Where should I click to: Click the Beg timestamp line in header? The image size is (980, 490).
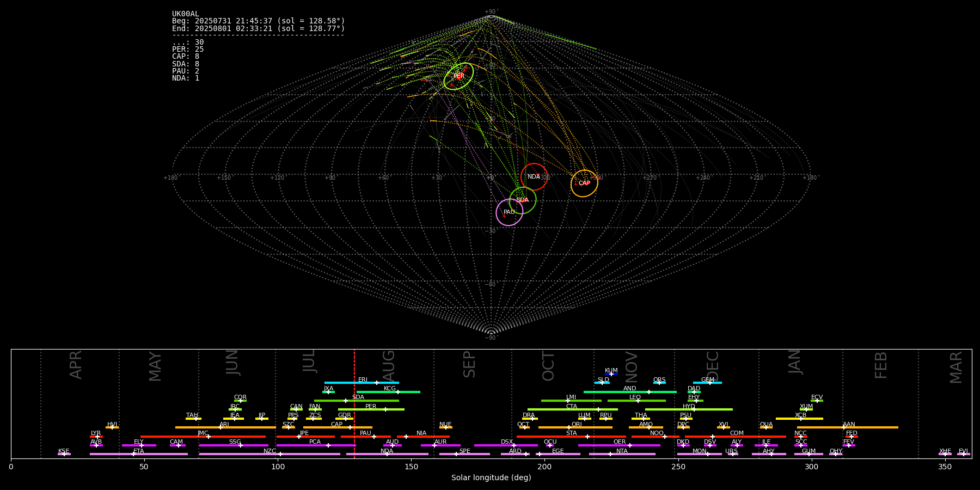tap(259, 21)
